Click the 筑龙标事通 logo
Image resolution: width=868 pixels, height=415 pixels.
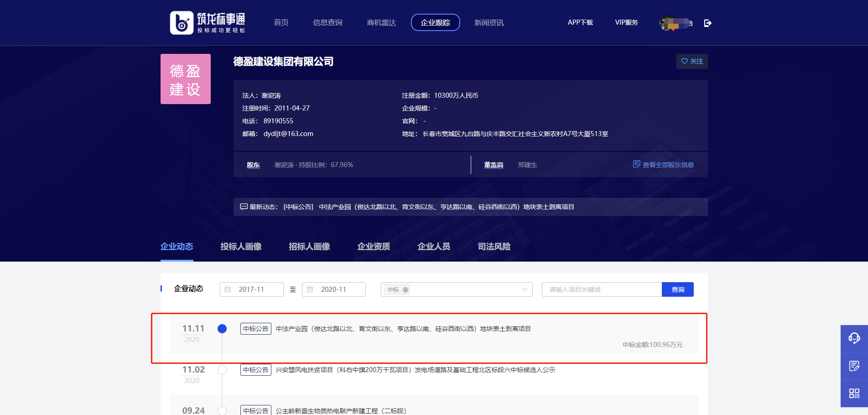208,22
